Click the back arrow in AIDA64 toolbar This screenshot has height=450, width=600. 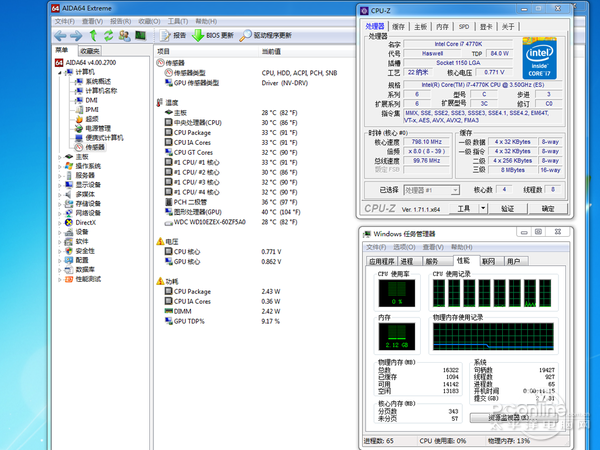(60, 35)
